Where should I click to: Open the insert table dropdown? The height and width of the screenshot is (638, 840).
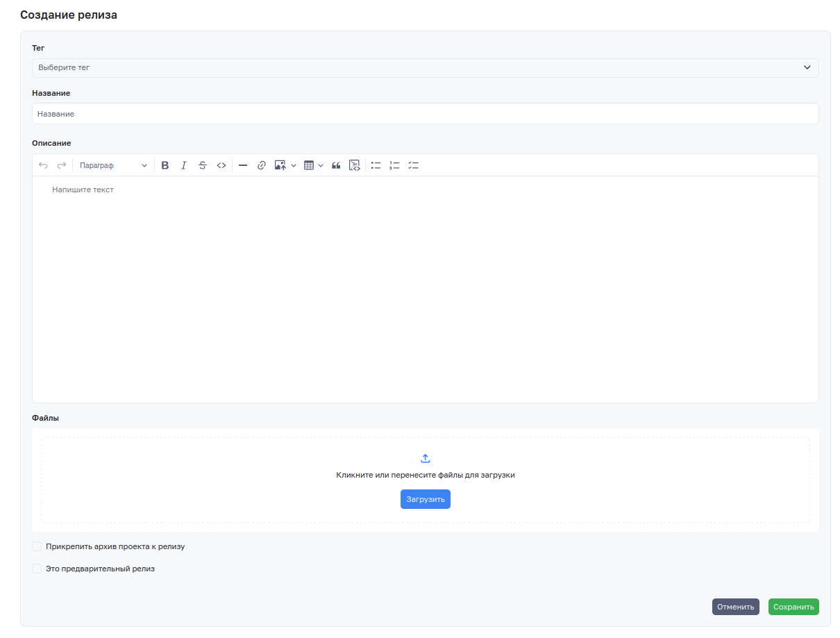pyautogui.click(x=313, y=165)
